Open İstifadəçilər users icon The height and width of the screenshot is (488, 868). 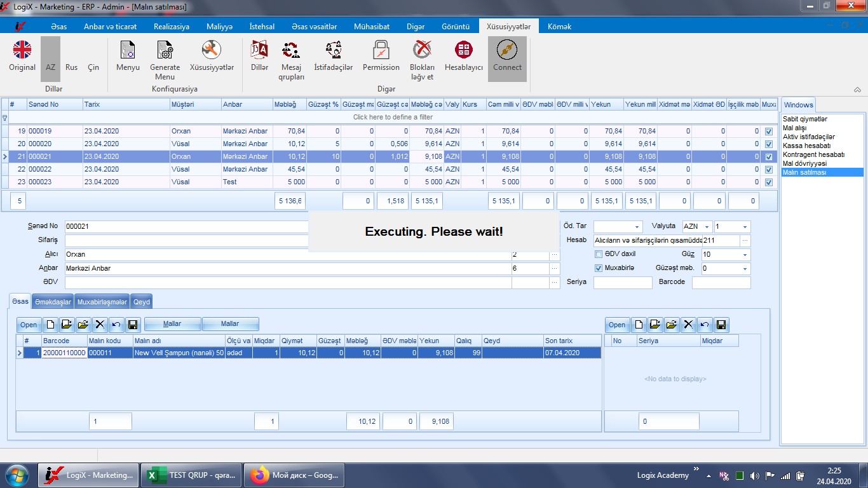coord(333,51)
